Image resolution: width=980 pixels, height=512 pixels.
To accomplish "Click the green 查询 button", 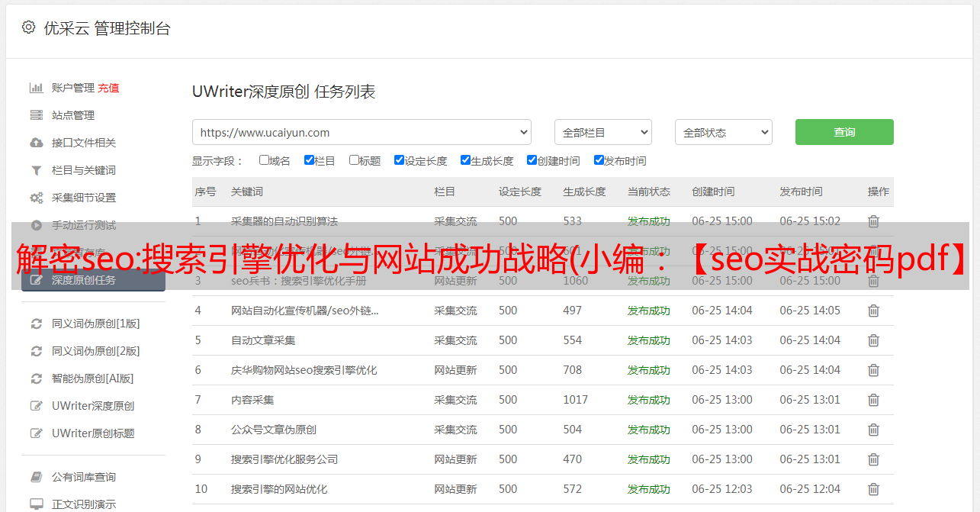I will coord(844,132).
